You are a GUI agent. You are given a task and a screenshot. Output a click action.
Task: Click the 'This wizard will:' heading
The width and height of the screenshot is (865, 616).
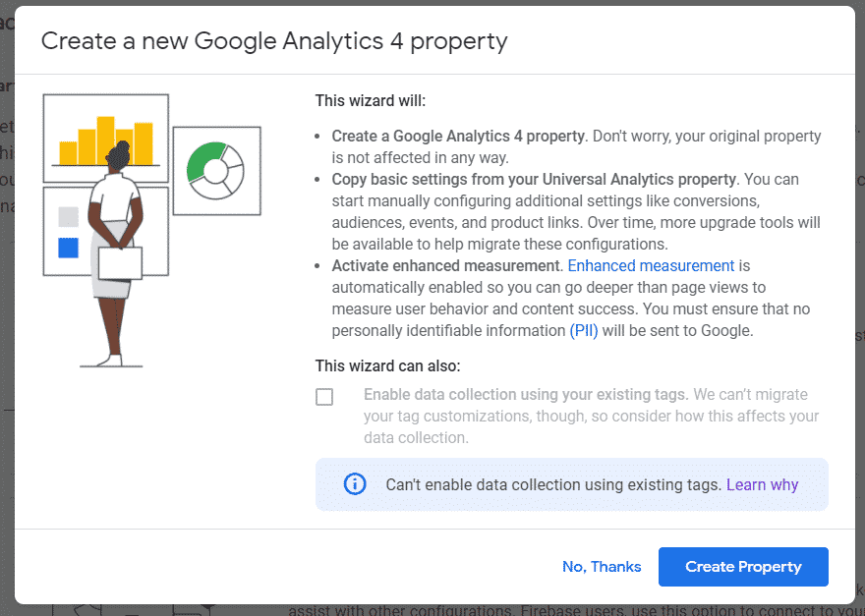[371, 100]
